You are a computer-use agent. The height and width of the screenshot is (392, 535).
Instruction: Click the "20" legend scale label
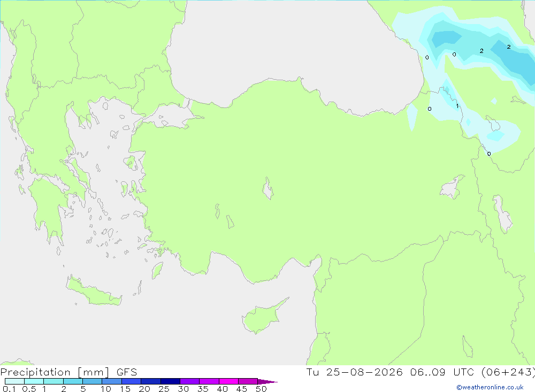pyautogui.click(x=144, y=389)
